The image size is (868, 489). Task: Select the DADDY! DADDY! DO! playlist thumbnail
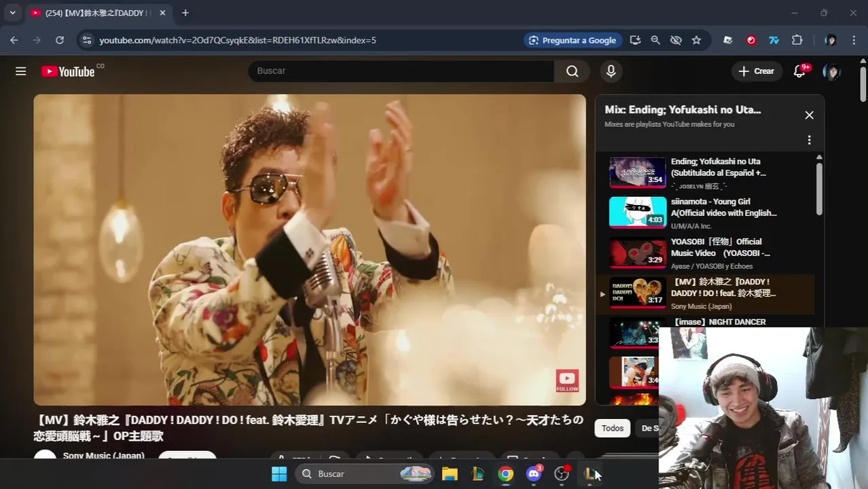coord(637,293)
